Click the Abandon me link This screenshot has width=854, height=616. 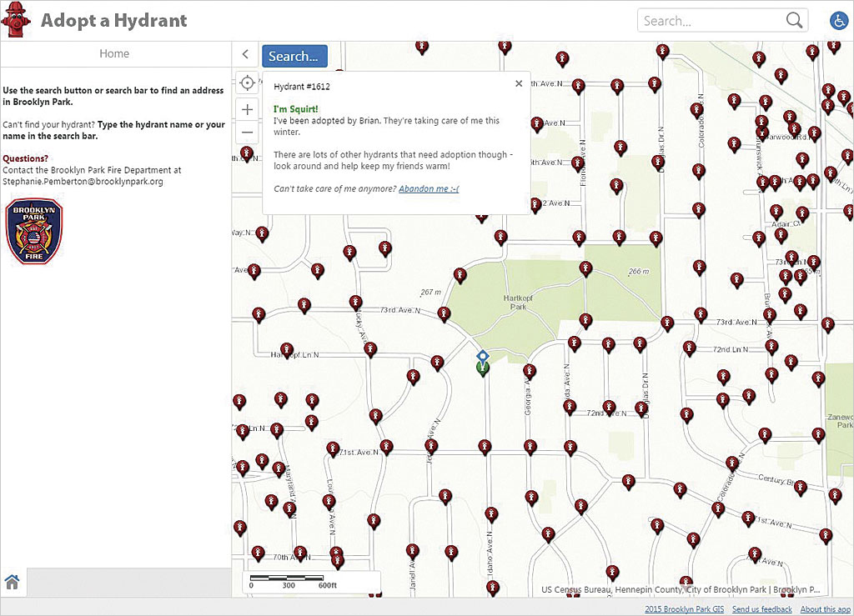pyautogui.click(x=429, y=189)
